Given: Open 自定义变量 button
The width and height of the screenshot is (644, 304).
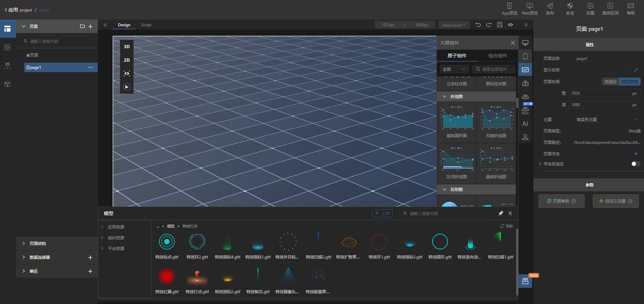Looking at the screenshot, I should 616,201.
